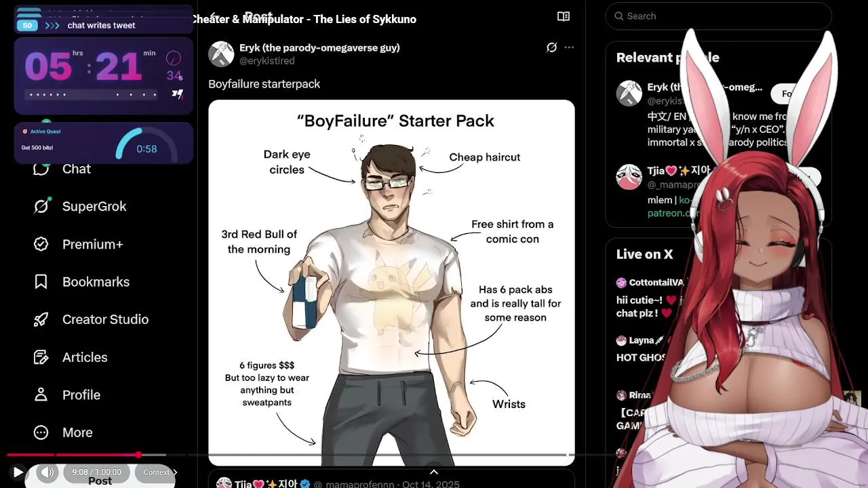The width and height of the screenshot is (868, 488).
Task: Open the @erykistired profile link
Action: (267, 61)
